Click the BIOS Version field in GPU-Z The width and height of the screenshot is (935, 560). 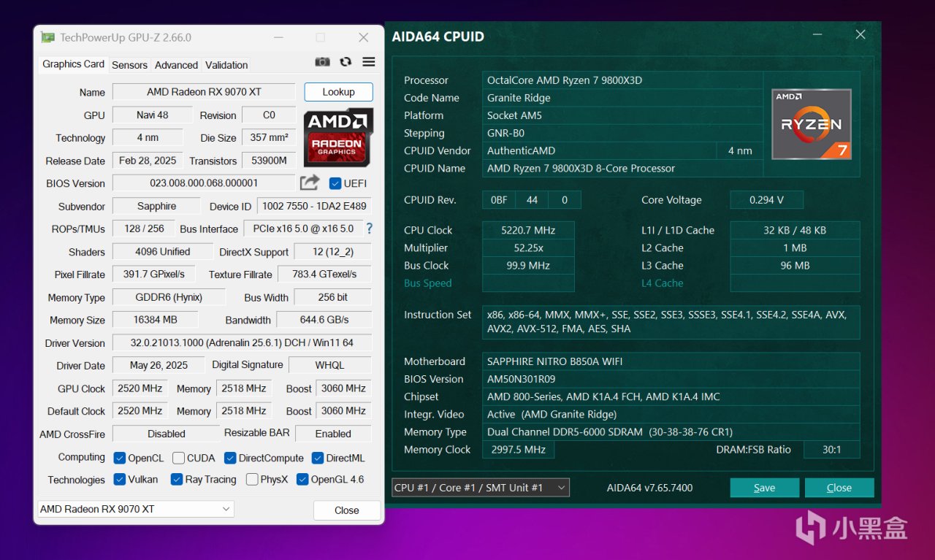click(204, 183)
